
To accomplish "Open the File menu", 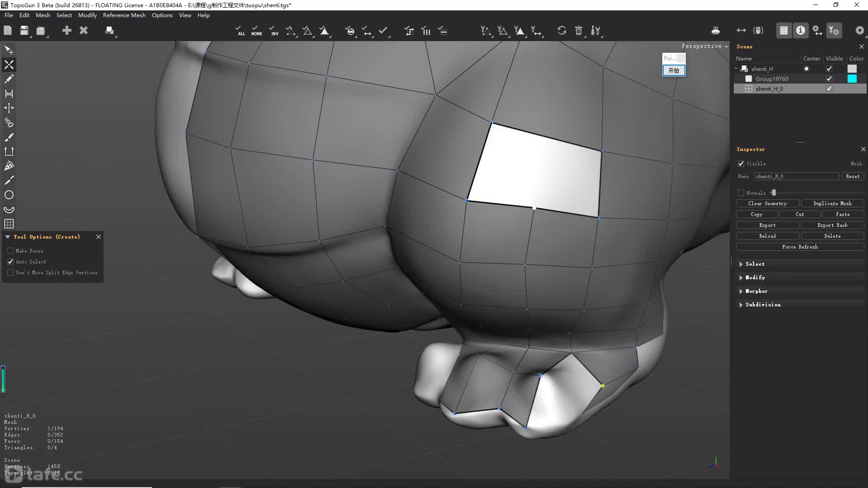I will point(9,15).
